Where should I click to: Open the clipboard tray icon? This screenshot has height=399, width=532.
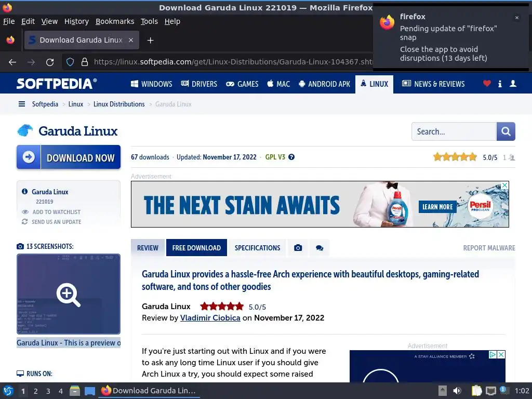[477, 391]
